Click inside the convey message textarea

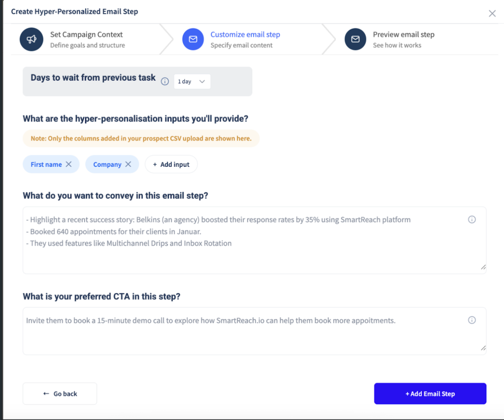coord(246,240)
